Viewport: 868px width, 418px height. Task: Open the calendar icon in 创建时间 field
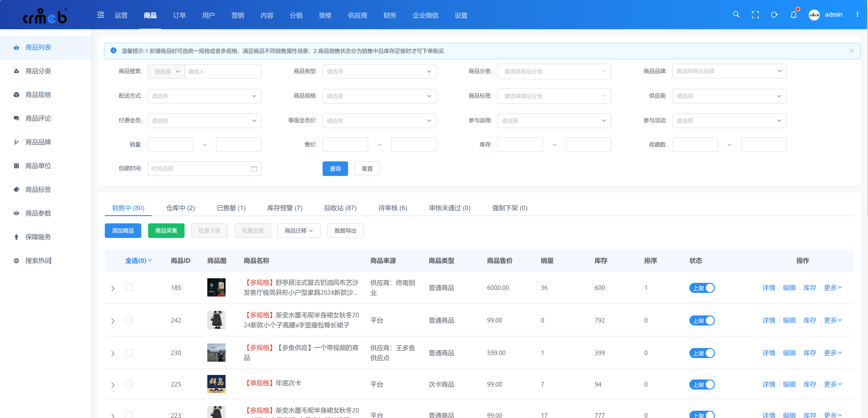coord(254,169)
